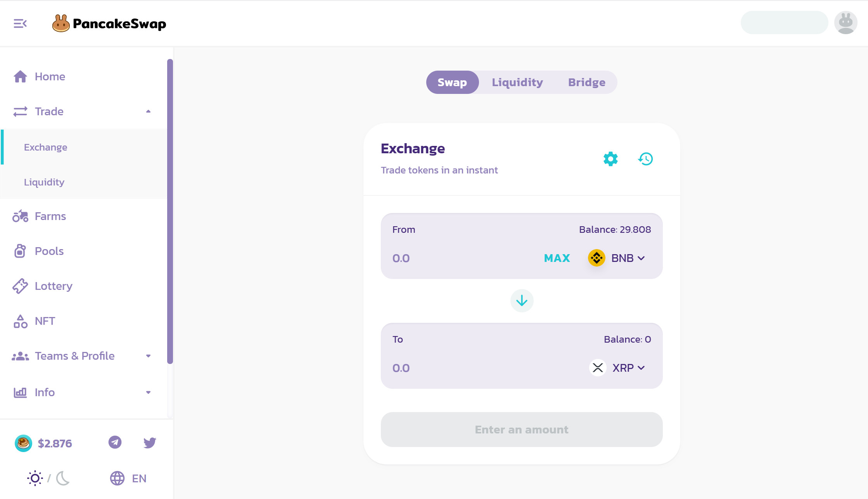Switch to the Bridge tab
Screen dimensions: 868x499
(x=586, y=82)
